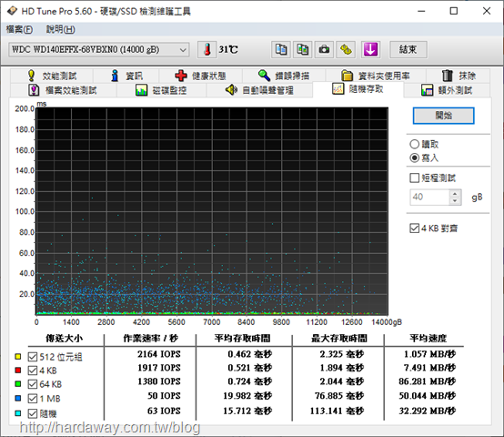The width and height of the screenshot is (504, 437).
Task: Click the 結束 exit button
Action: [408, 49]
